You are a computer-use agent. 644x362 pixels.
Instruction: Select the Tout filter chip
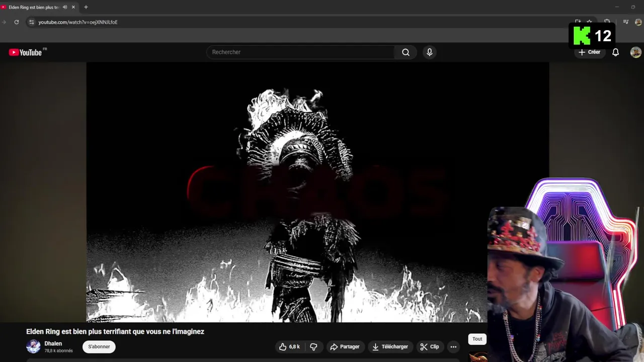click(477, 339)
